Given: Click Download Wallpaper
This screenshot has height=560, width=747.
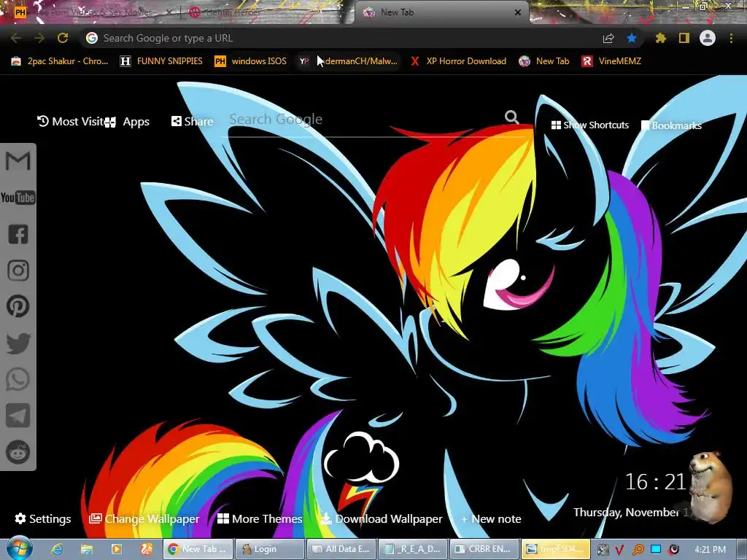Looking at the screenshot, I should tap(381, 518).
